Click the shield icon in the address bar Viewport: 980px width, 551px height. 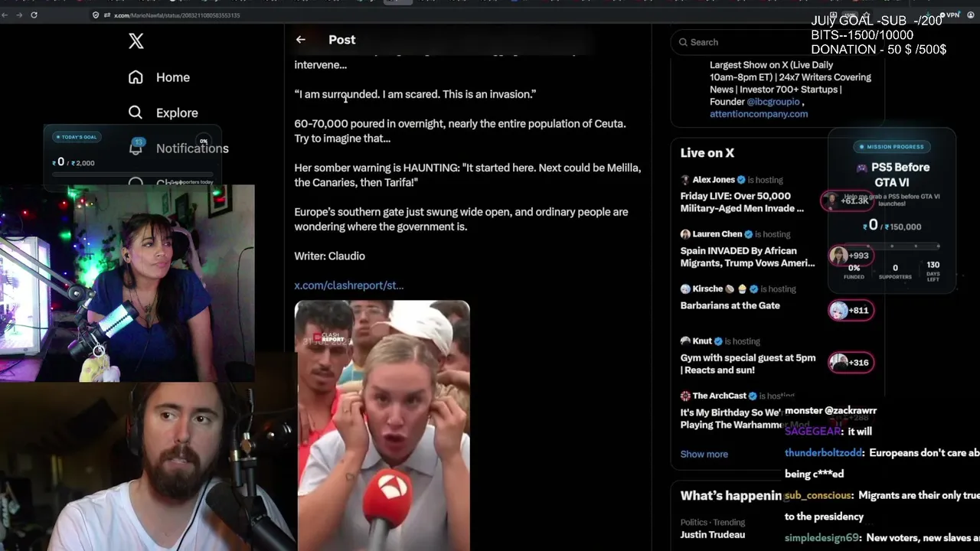pos(96,15)
